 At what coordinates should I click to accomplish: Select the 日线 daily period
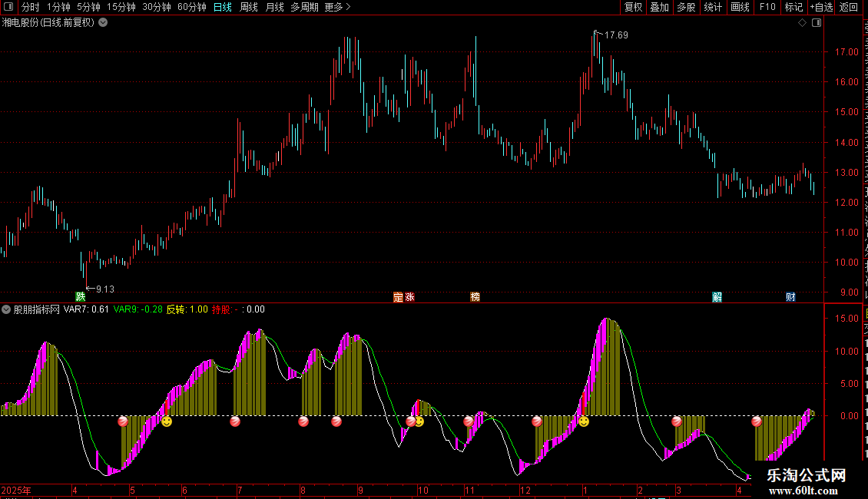pyautogui.click(x=223, y=7)
